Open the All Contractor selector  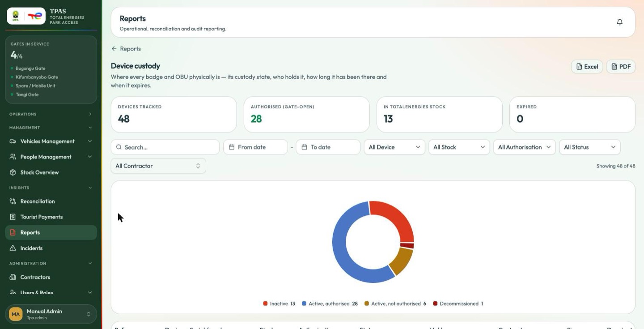[158, 166]
